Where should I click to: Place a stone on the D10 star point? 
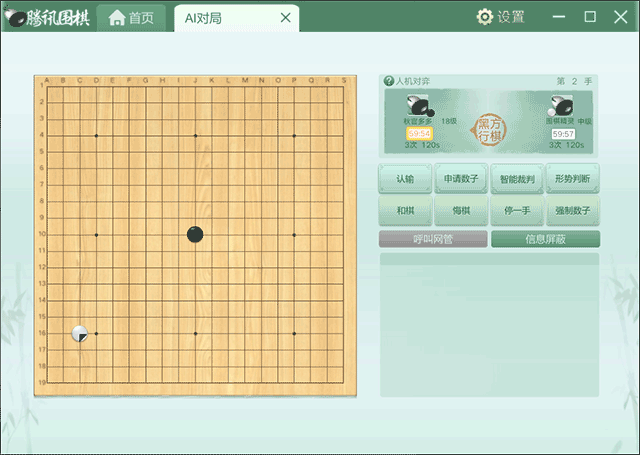click(x=96, y=235)
